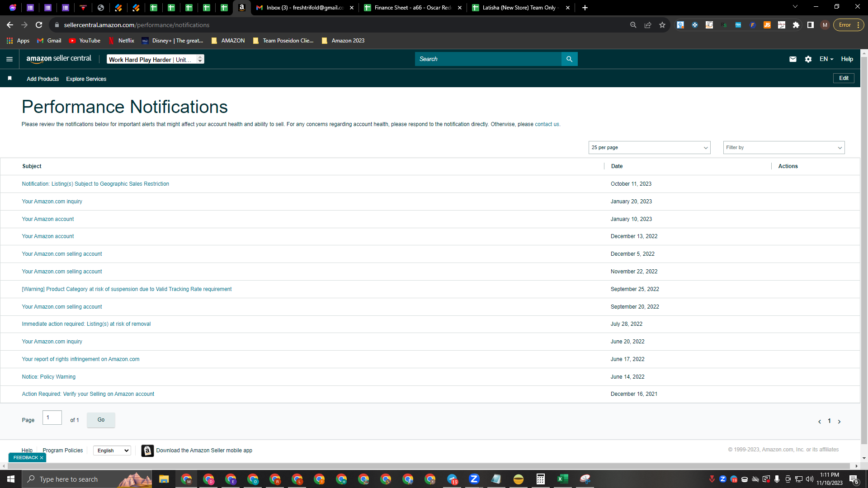
Task: Click the Error update button in Chrome
Action: coord(848,25)
